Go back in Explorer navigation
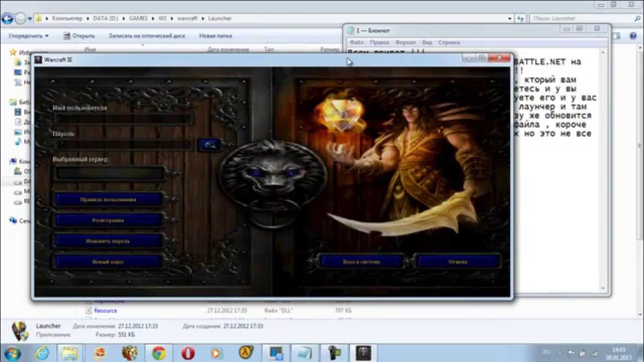The height and width of the screenshot is (362, 644). [x=7, y=19]
